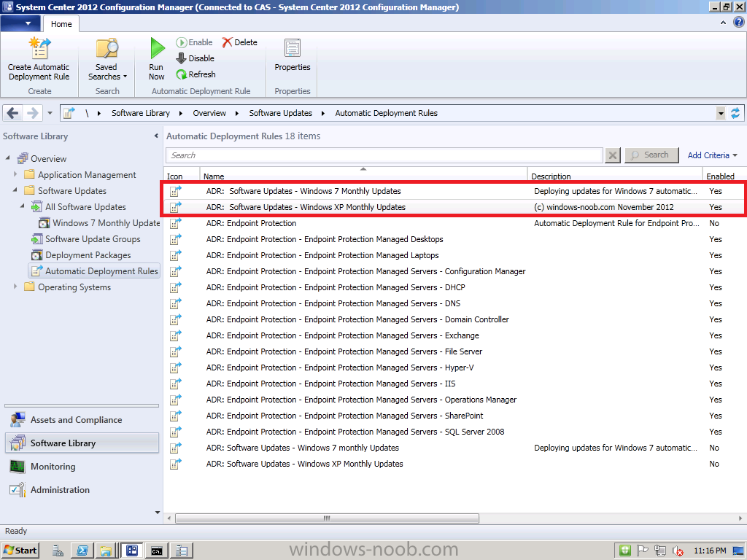The width and height of the screenshot is (747, 560).
Task: Collapse the Software Library navigation pane
Action: tap(156, 136)
